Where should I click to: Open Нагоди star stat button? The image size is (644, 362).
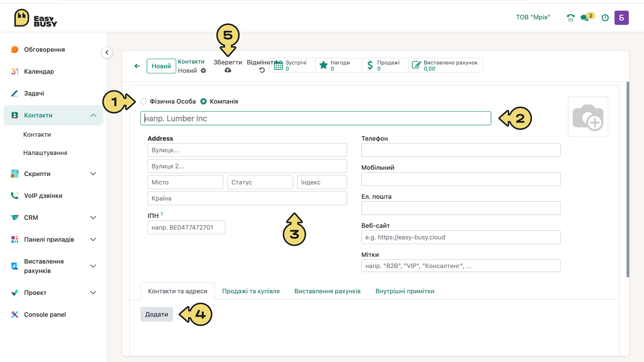339,65
